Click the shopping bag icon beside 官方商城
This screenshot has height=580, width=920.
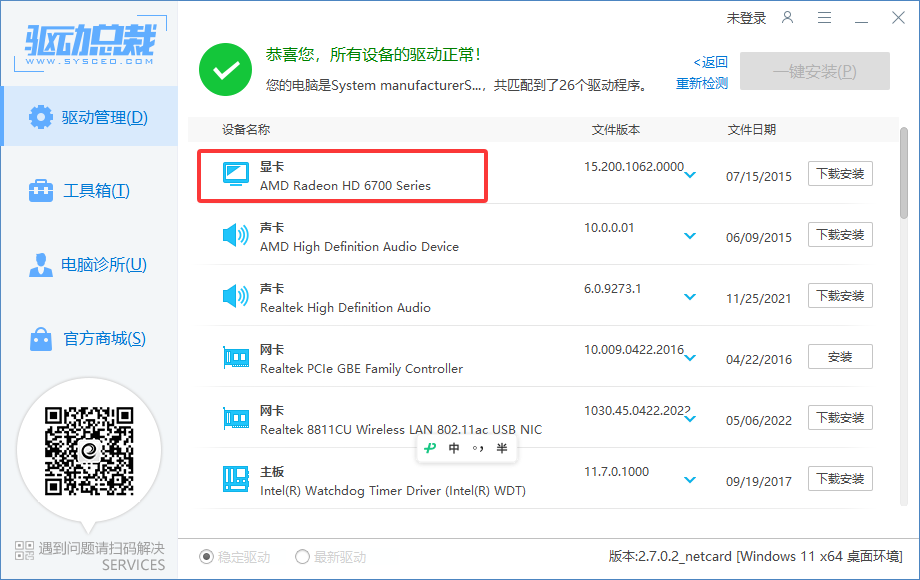coord(40,338)
